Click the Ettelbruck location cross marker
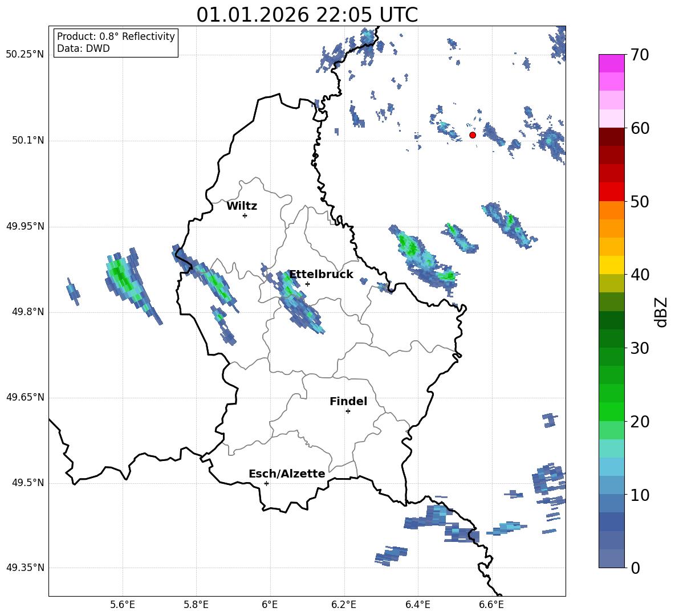Screen dimensions: 675x616 [307, 284]
